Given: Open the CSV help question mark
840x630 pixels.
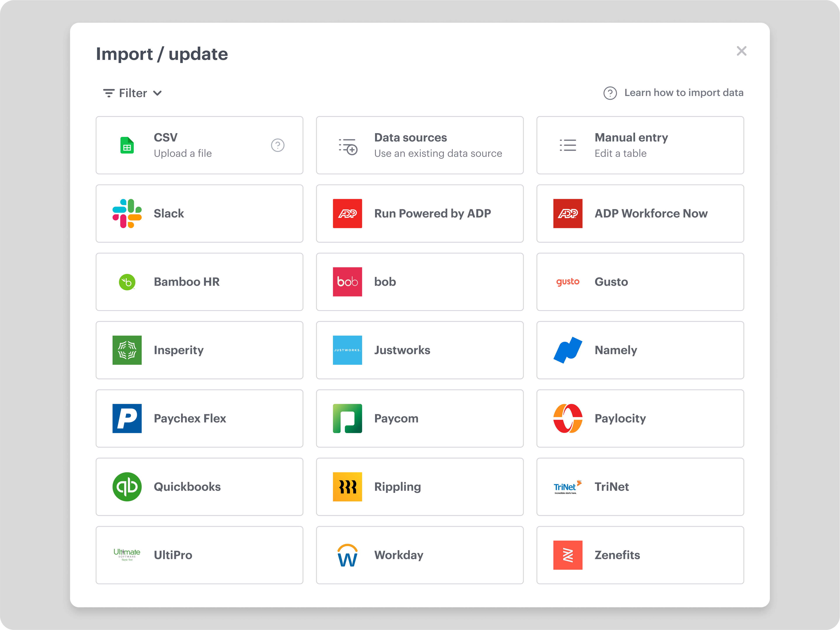Looking at the screenshot, I should click(278, 145).
